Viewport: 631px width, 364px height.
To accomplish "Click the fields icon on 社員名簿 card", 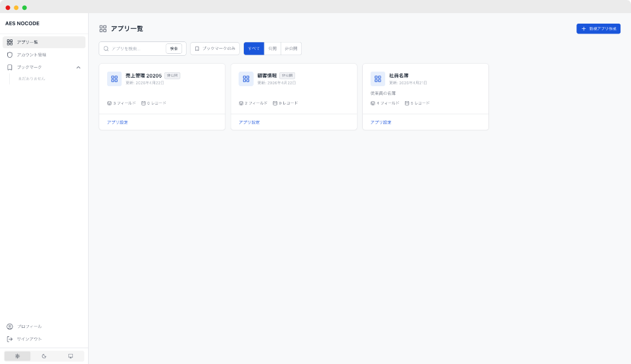I will (373, 103).
